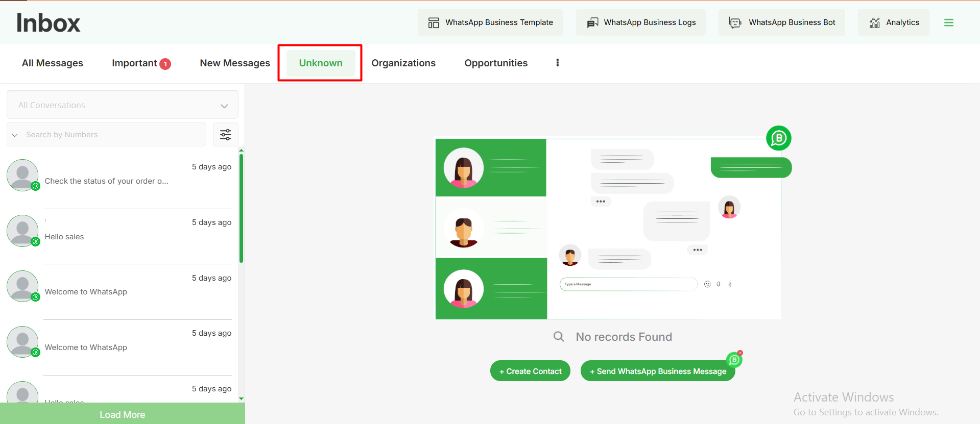Open WhatsApp Business Logs
This screenshot has width=980, height=424.
[641, 22]
